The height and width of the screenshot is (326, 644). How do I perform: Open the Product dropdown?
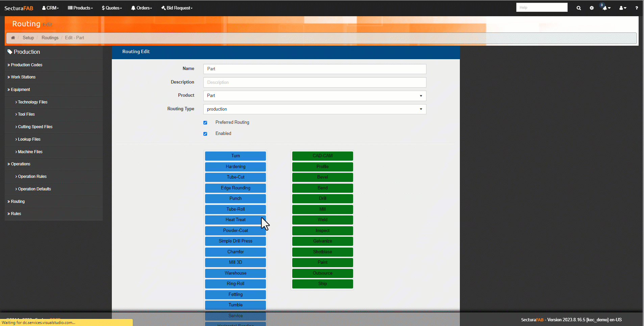[314, 96]
